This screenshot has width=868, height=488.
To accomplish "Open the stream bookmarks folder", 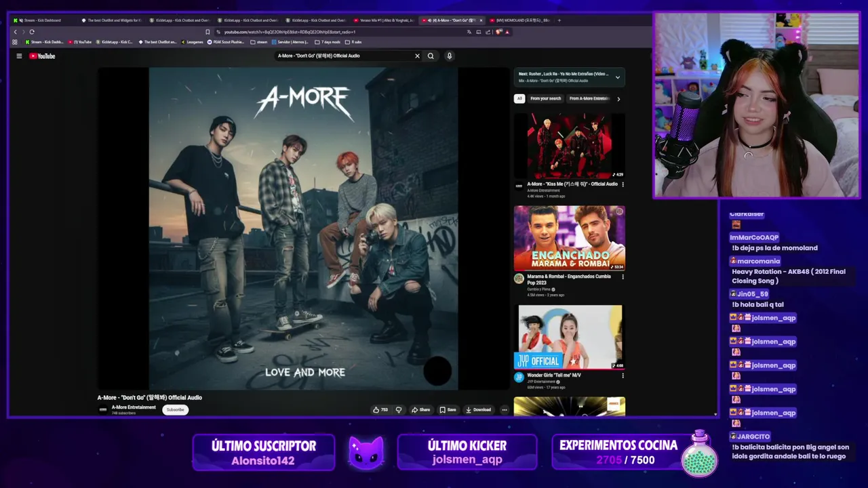I will 259,42.
